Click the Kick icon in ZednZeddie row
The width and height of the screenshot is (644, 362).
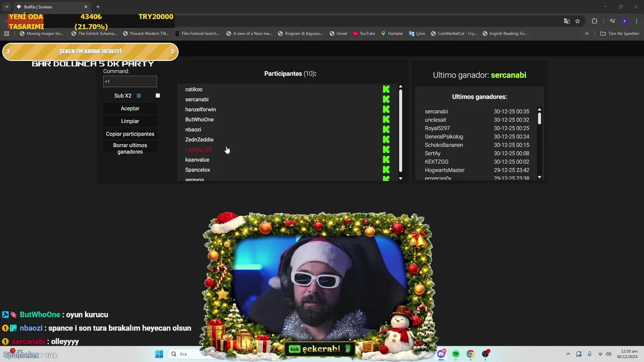pos(386,140)
